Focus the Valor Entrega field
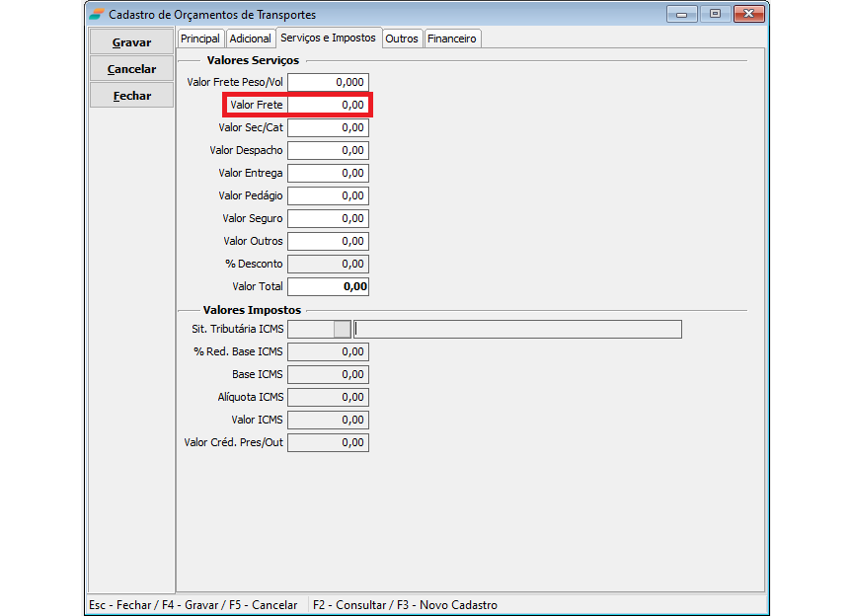The height and width of the screenshot is (616, 851). (x=328, y=173)
